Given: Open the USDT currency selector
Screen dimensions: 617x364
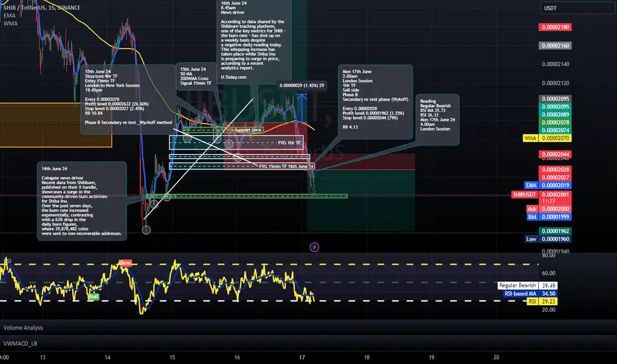Looking at the screenshot, I should click(x=577, y=8).
